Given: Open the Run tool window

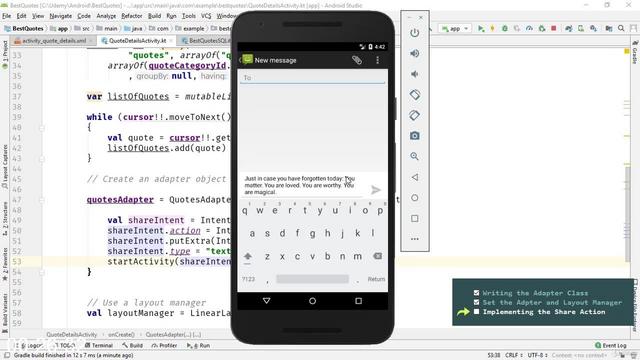Looking at the screenshot, I should (x=198, y=345).
